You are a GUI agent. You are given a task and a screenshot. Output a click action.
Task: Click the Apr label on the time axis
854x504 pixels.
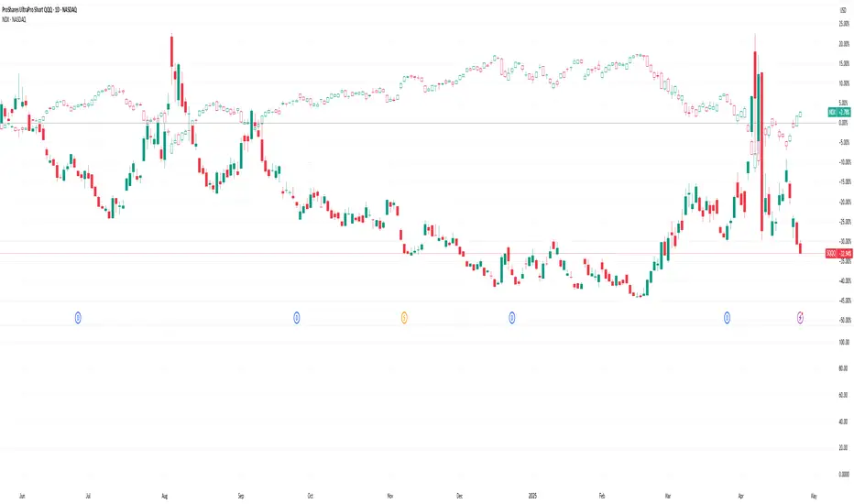tap(740, 496)
